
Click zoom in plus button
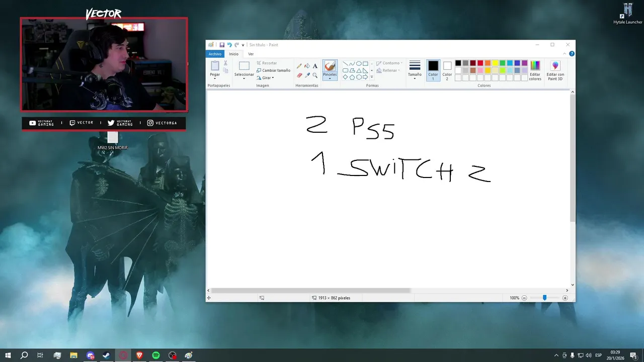pos(565,298)
